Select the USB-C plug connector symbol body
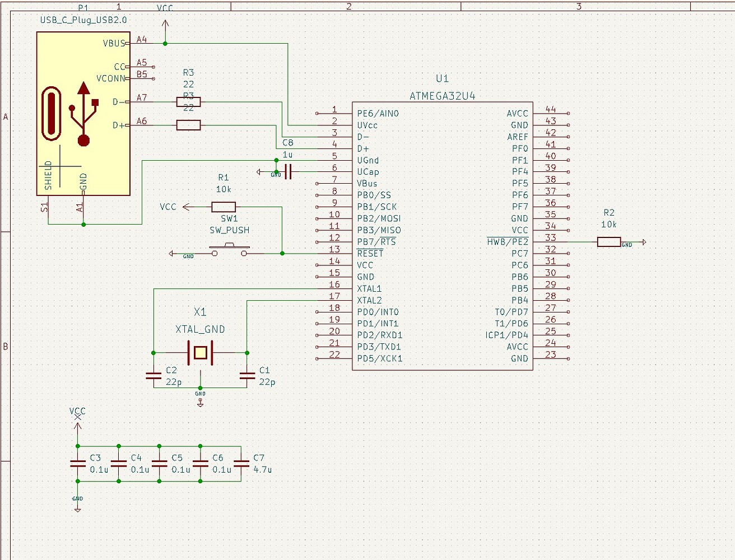The image size is (735, 560). click(x=83, y=114)
